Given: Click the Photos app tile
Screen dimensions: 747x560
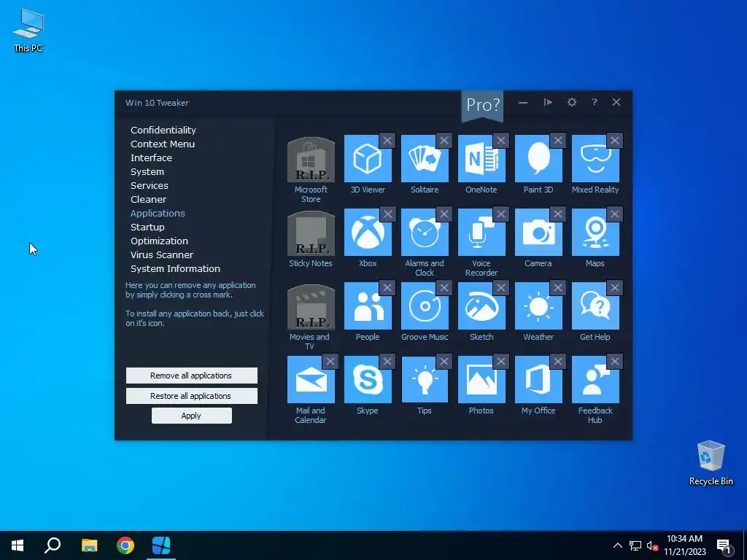Looking at the screenshot, I should click(x=481, y=380).
